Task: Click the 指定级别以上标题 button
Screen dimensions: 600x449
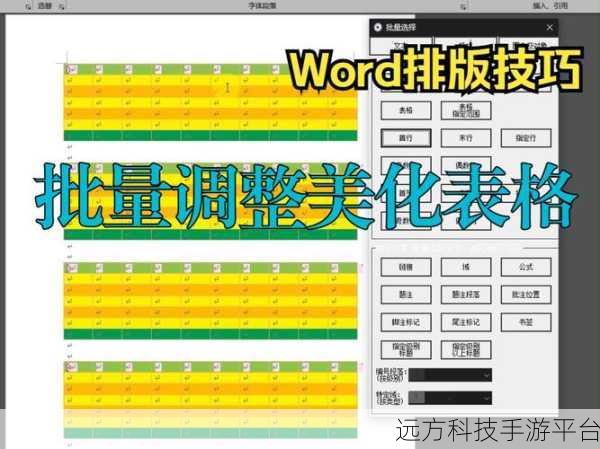Action: [466, 350]
